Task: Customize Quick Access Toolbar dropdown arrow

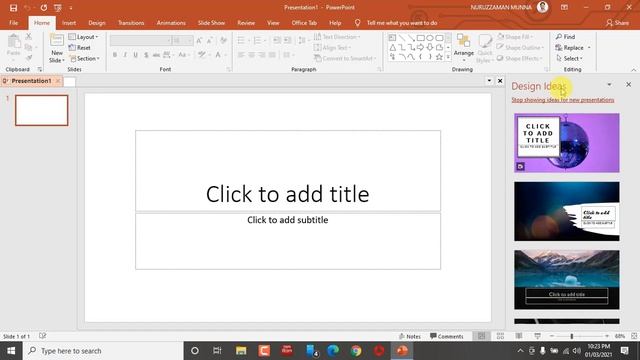Action: pyautogui.click(x=71, y=8)
